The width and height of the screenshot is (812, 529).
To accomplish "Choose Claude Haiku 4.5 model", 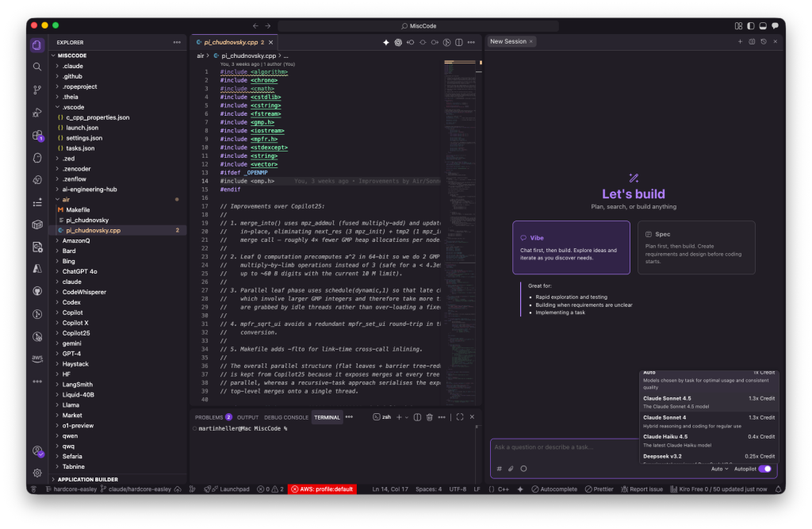I will tap(709, 440).
